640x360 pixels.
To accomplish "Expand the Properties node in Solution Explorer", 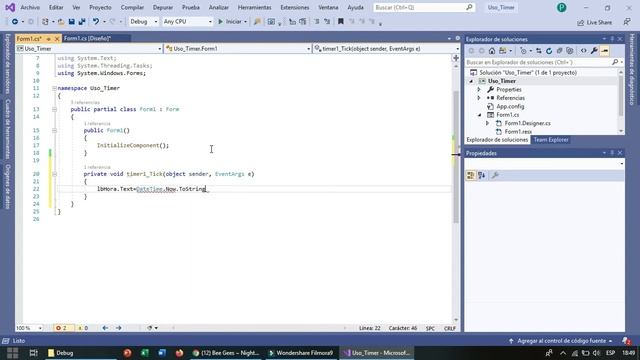I will point(479,89).
